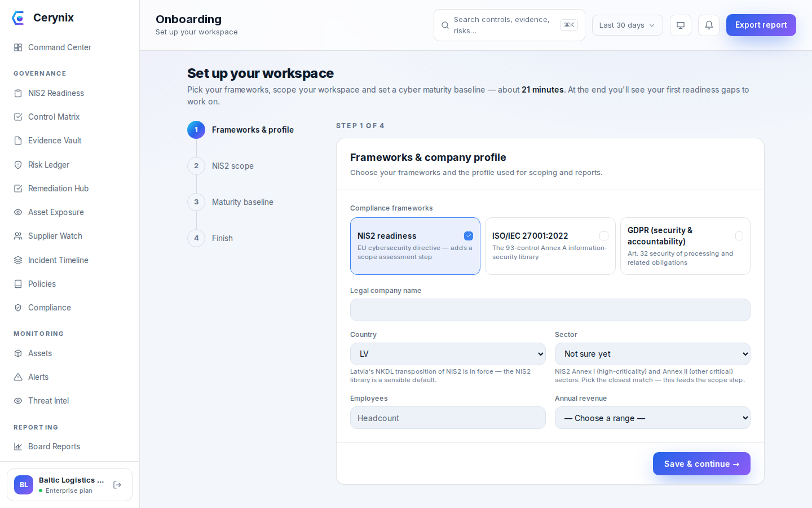Click the Risk Ledger shield icon

coord(18,165)
